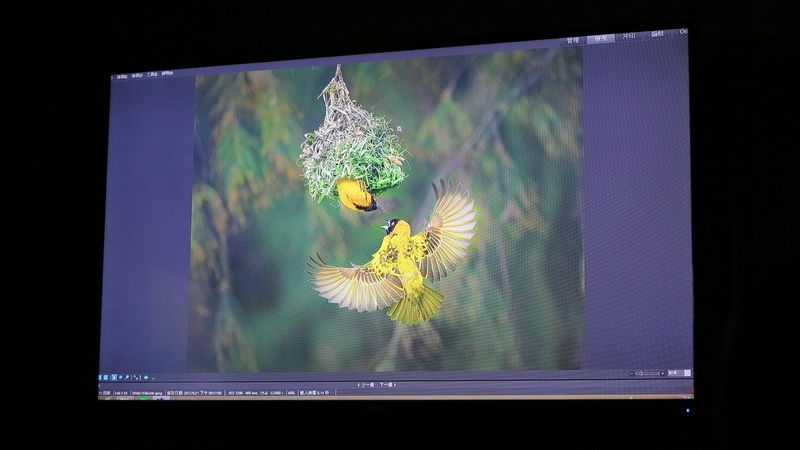Select the highlighted third bottom toolbar icon
The width and height of the screenshot is (800, 450).
pyautogui.click(x=114, y=378)
